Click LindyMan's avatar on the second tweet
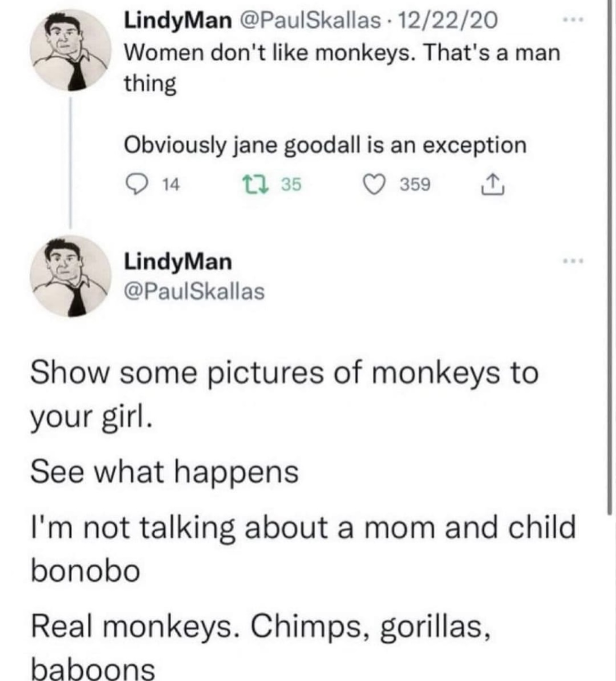The height and width of the screenshot is (681, 616). (70, 276)
